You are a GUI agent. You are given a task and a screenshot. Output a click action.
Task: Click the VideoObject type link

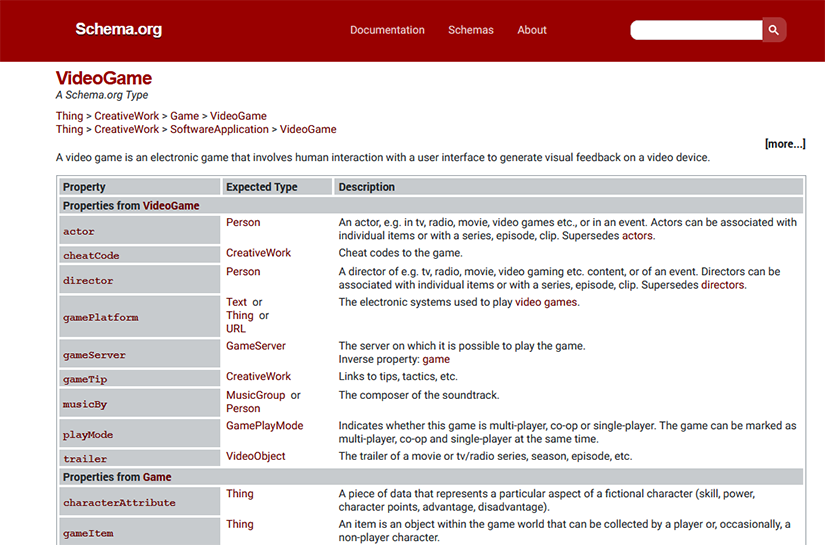(x=255, y=456)
